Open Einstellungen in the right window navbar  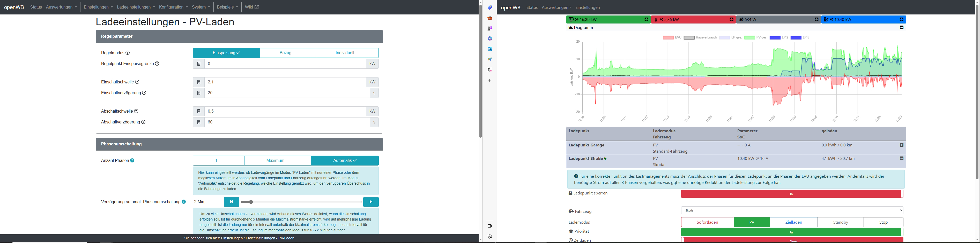(x=587, y=7)
